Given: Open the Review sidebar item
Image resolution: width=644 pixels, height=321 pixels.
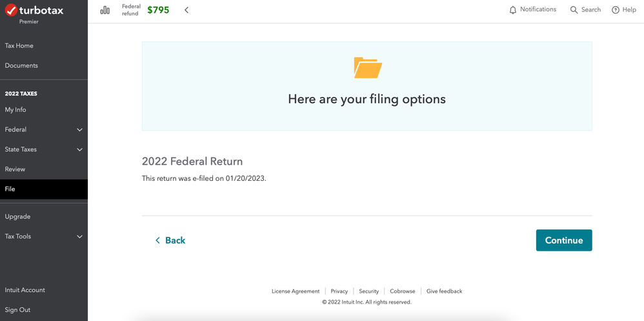Looking at the screenshot, I should click(15, 169).
